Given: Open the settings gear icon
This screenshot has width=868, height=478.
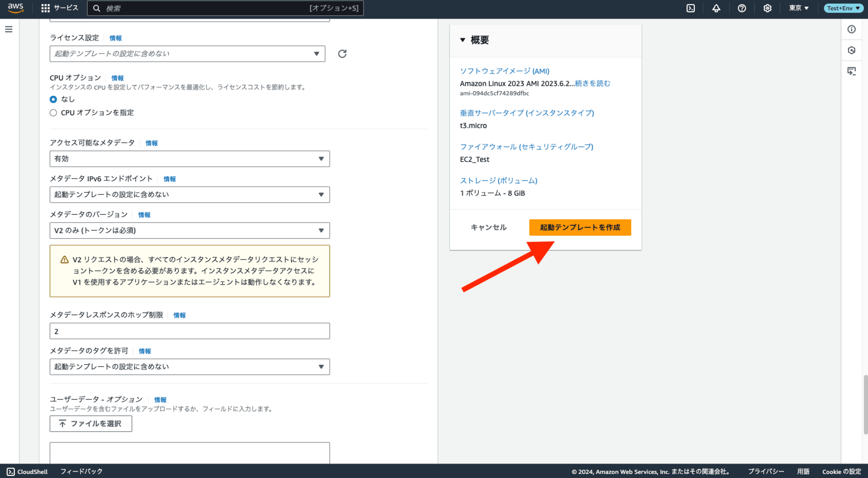Looking at the screenshot, I should coord(767,8).
